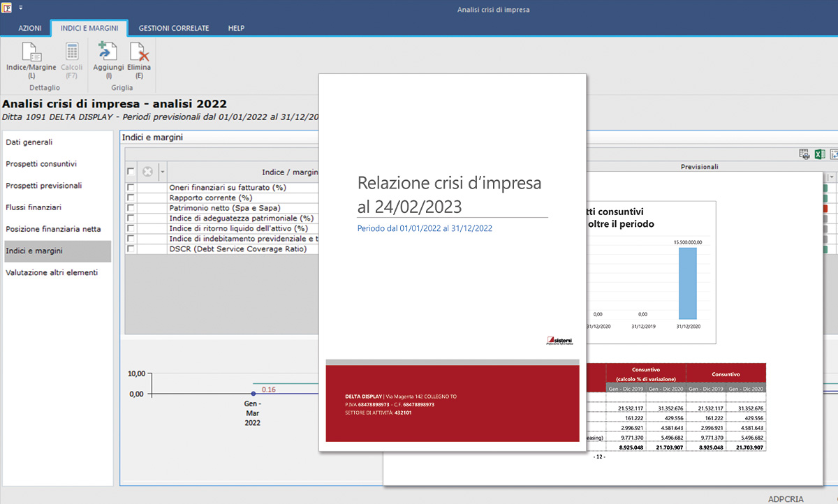Select the Rapporto corrente (%) row text
838x504 pixels.
point(210,198)
